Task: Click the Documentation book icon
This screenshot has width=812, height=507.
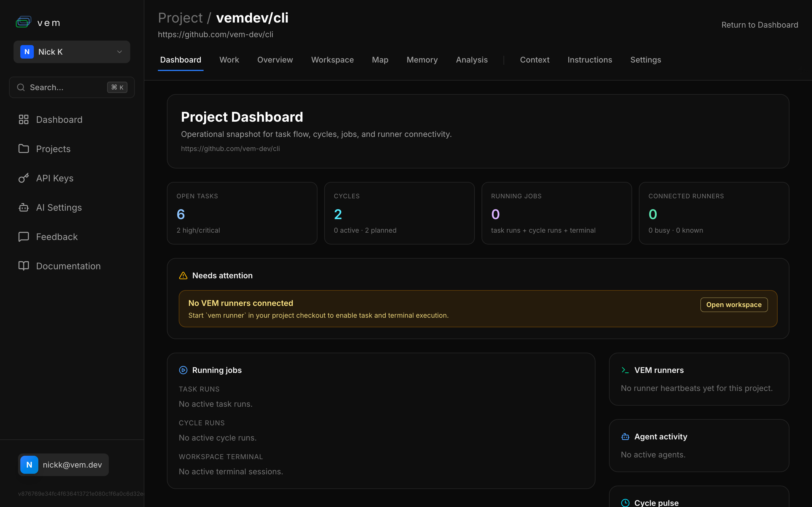Action: pos(23,266)
